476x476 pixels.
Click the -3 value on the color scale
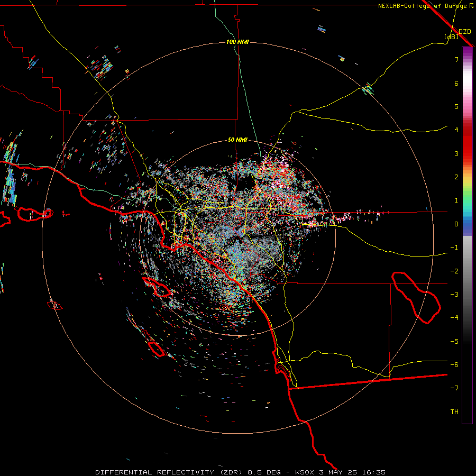coord(454,295)
